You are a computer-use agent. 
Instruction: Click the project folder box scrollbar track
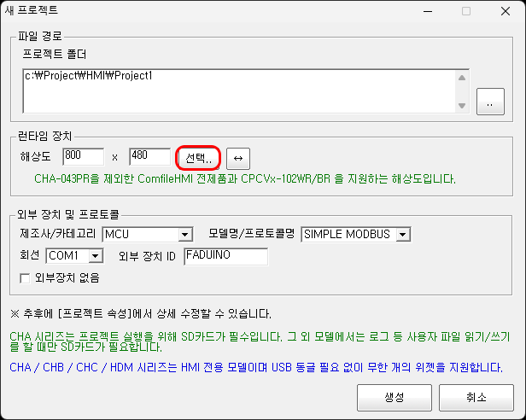click(x=462, y=90)
